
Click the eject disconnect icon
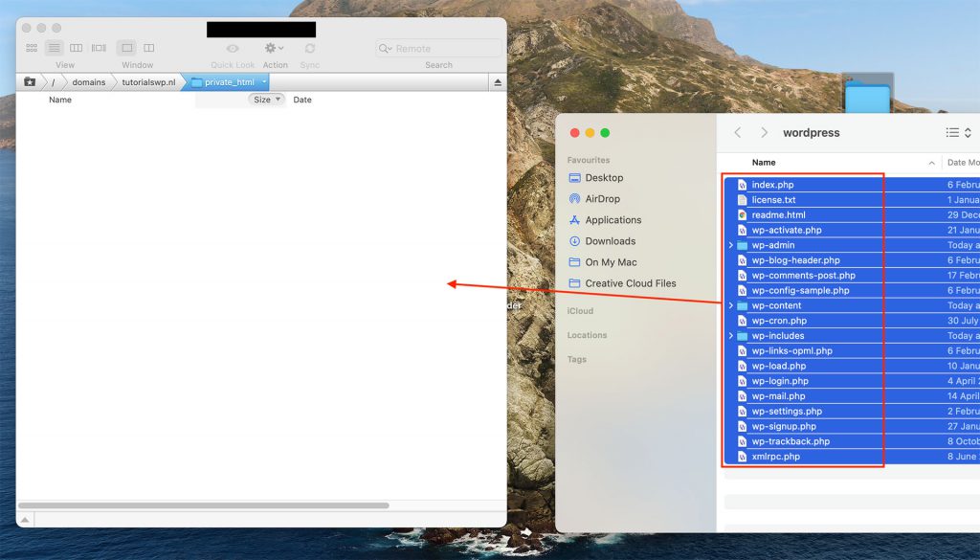pyautogui.click(x=498, y=82)
